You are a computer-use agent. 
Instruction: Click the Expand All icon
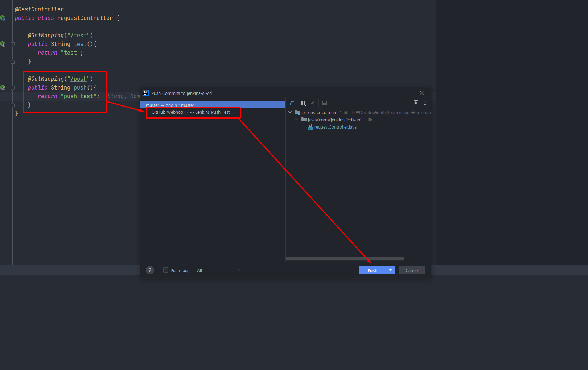[416, 103]
